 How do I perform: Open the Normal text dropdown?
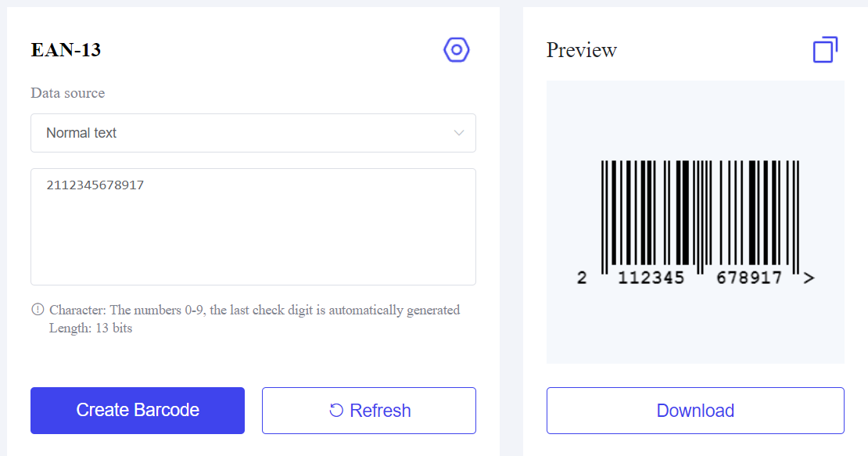tap(253, 133)
